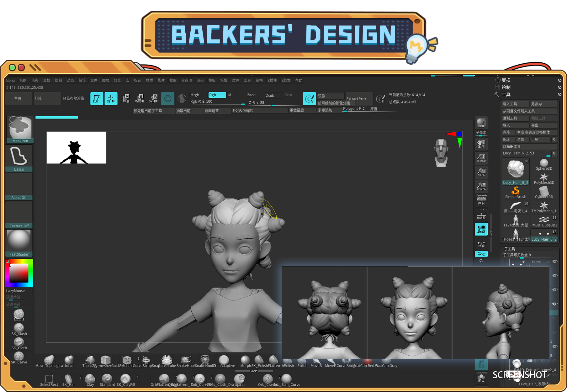Choose the SelectRect brush
Screen dimensions: 567x392
[x=49, y=380]
